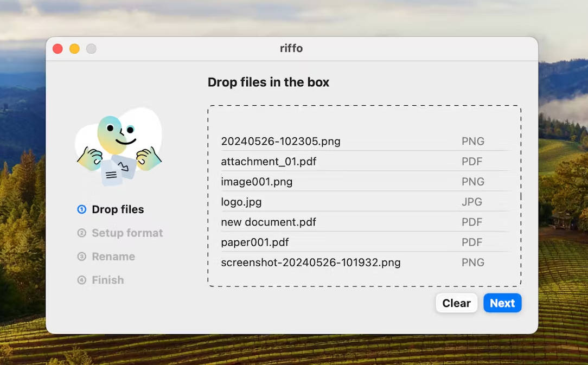Viewport: 588px width, 365px height.
Task: Select attachment_01.pdf in the file list
Action: click(x=269, y=162)
